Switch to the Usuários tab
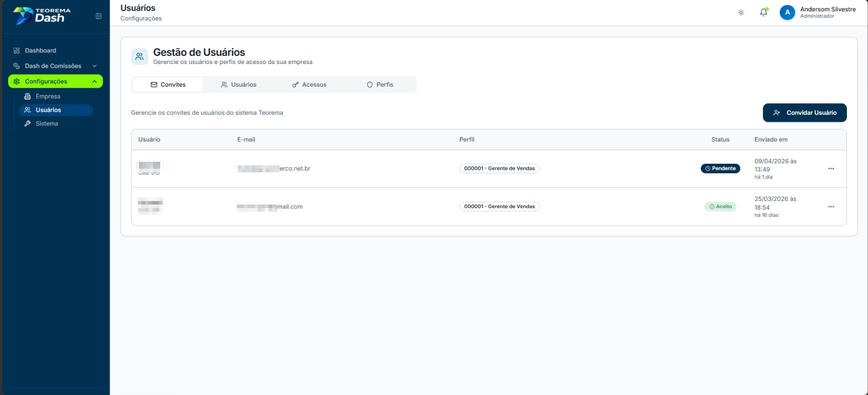 [x=239, y=85]
